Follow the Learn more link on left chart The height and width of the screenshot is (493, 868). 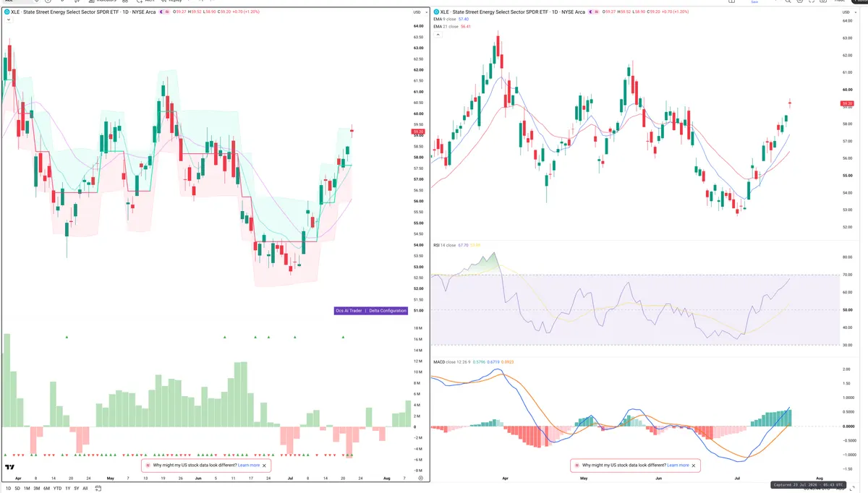point(248,466)
